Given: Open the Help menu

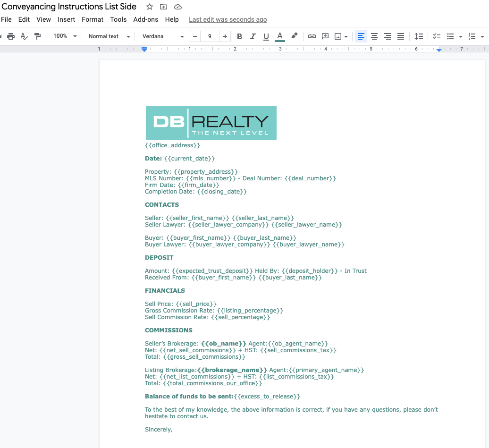Looking at the screenshot, I should click(172, 19).
